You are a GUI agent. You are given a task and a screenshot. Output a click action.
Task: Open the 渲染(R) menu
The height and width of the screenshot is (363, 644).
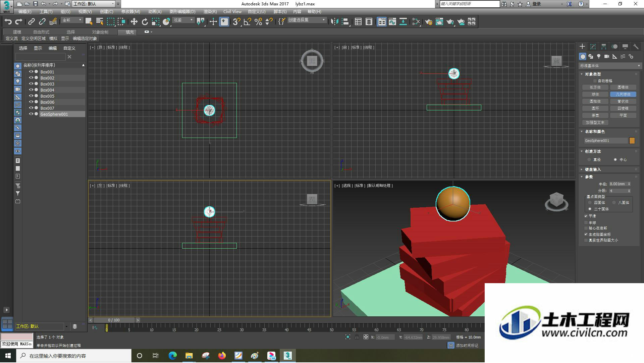click(x=210, y=12)
